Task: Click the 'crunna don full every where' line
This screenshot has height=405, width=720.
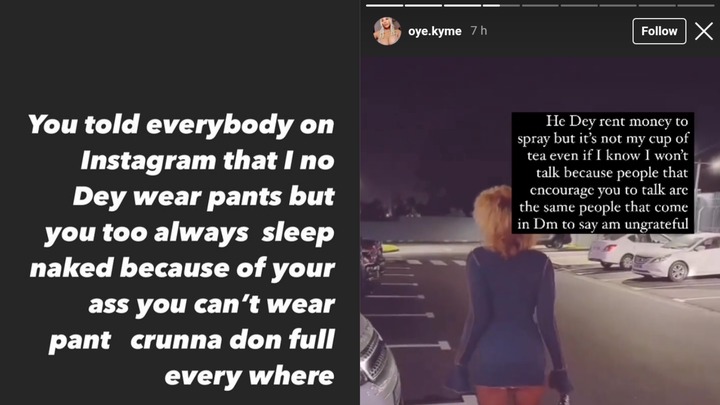Action: coord(232,358)
